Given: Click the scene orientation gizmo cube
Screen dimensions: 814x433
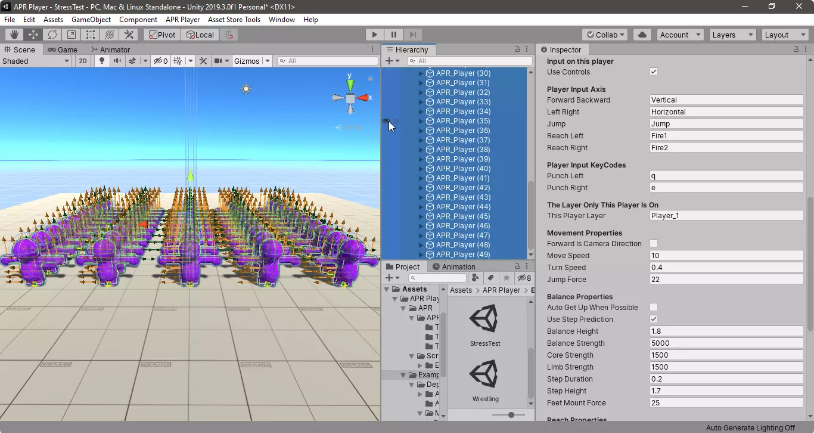Looking at the screenshot, I should 350,98.
